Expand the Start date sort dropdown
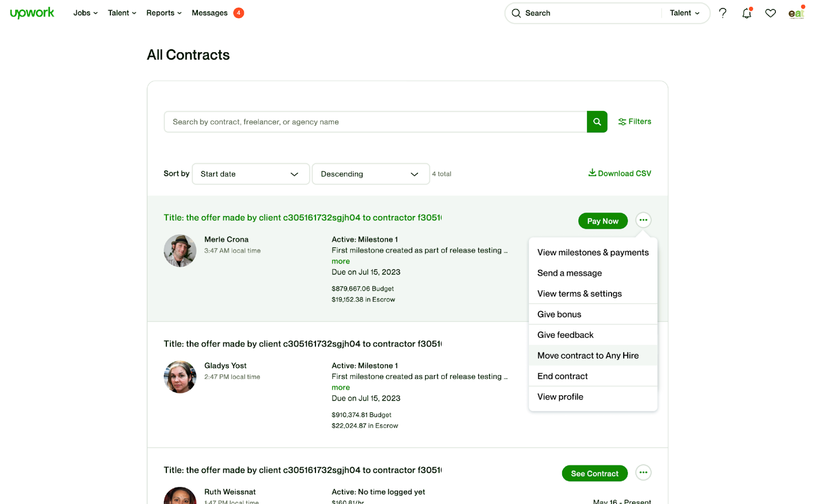Screen dimensions: 814x504 (250, 174)
